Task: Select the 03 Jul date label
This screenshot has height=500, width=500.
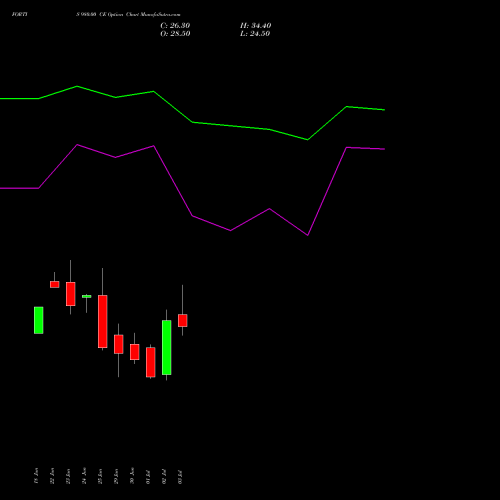Action: [x=180, y=477]
